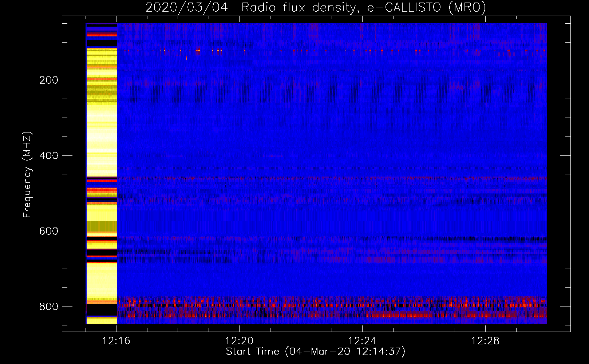
Task: Click the blue spectrogram center at 12:20 and 400 MHz
Action: coord(239,156)
